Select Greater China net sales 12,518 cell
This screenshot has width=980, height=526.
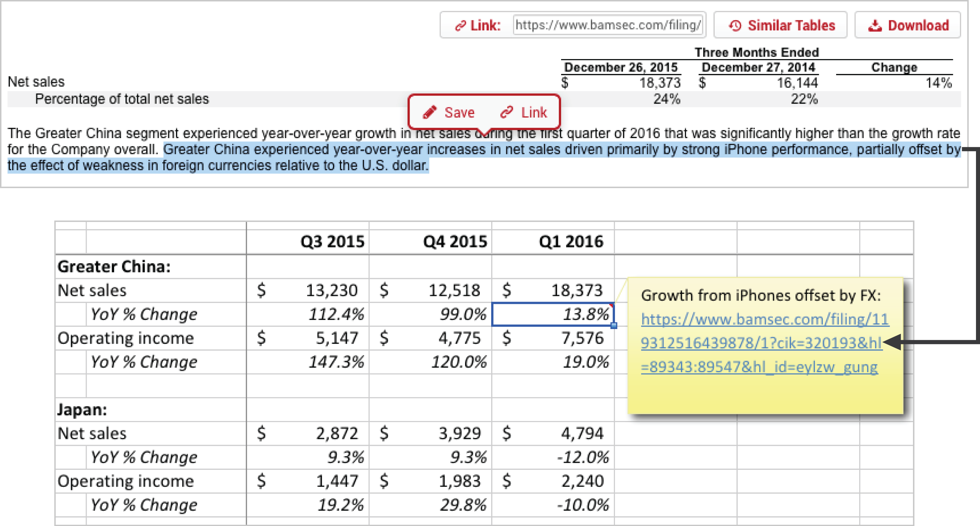[x=430, y=290]
